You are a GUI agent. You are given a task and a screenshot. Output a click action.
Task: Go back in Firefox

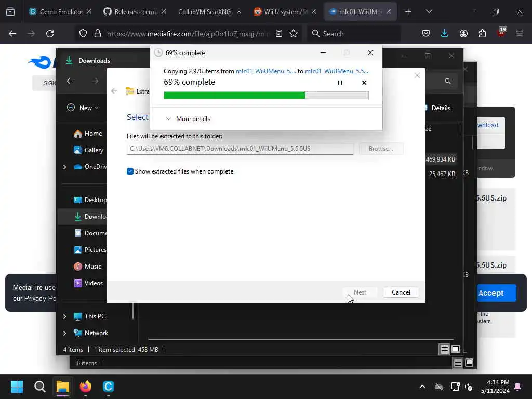[x=12, y=34]
